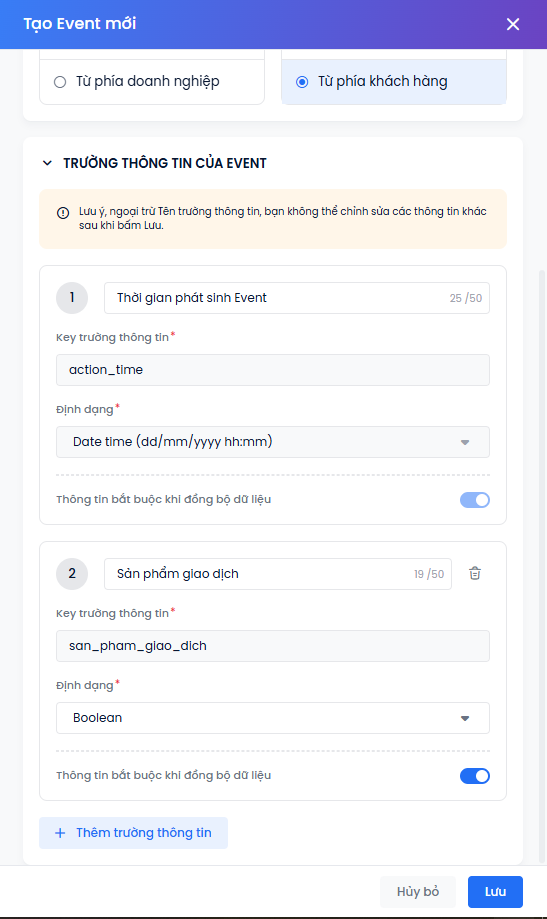Click the Thời gian phát sinh Event name field

click(297, 298)
